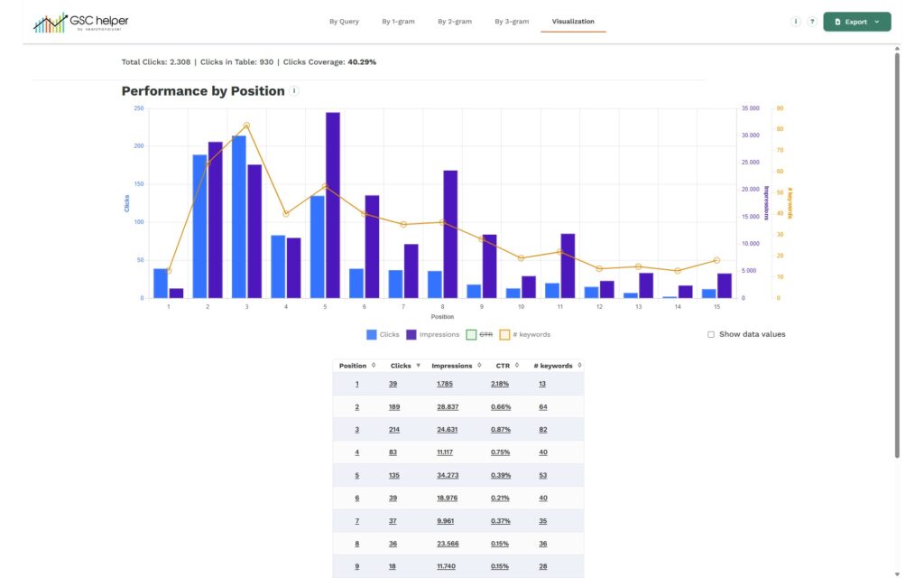Open the Export dropdown menu
The height and width of the screenshot is (578, 924).
click(x=856, y=22)
